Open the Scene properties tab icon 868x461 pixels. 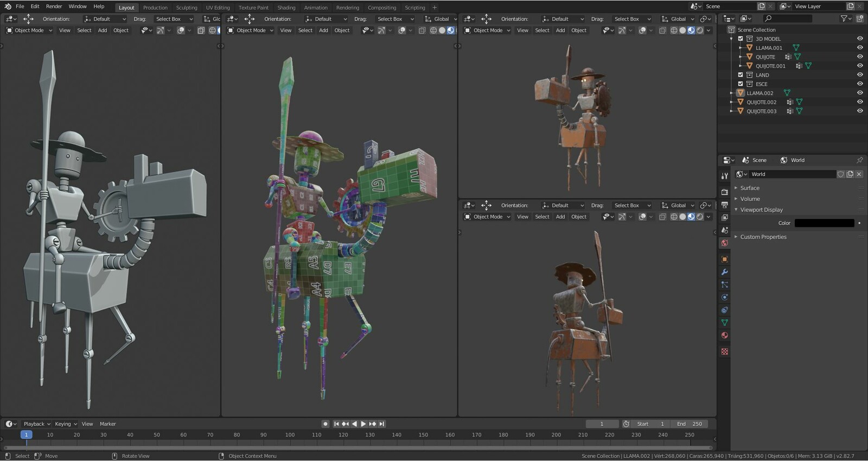pyautogui.click(x=724, y=230)
